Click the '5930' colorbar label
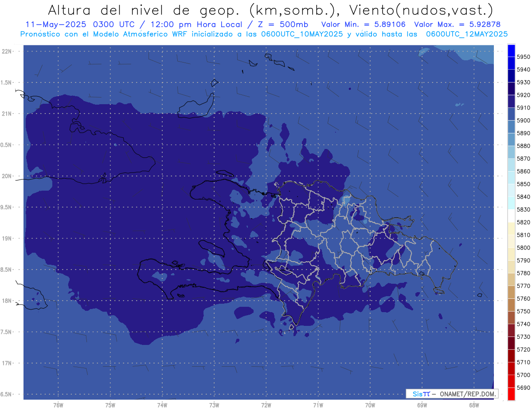The width and height of the screenshot is (532, 411). [x=523, y=82]
